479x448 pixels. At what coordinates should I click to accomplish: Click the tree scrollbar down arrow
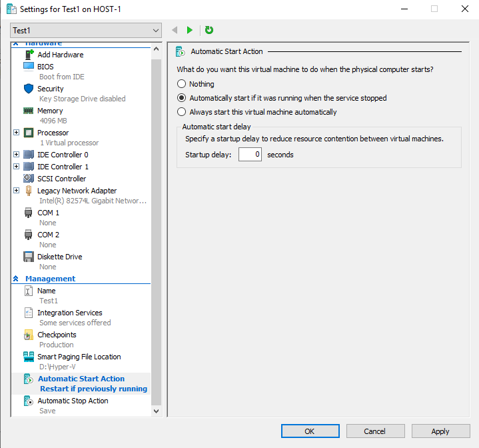coord(156,411)
